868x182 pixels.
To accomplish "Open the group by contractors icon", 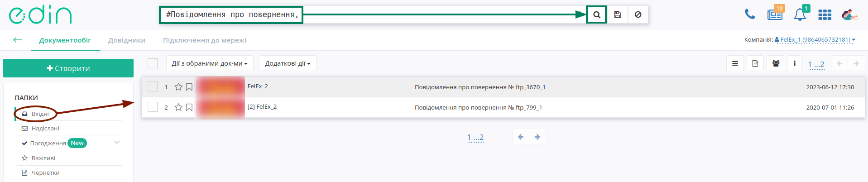I will pos(776,63).
